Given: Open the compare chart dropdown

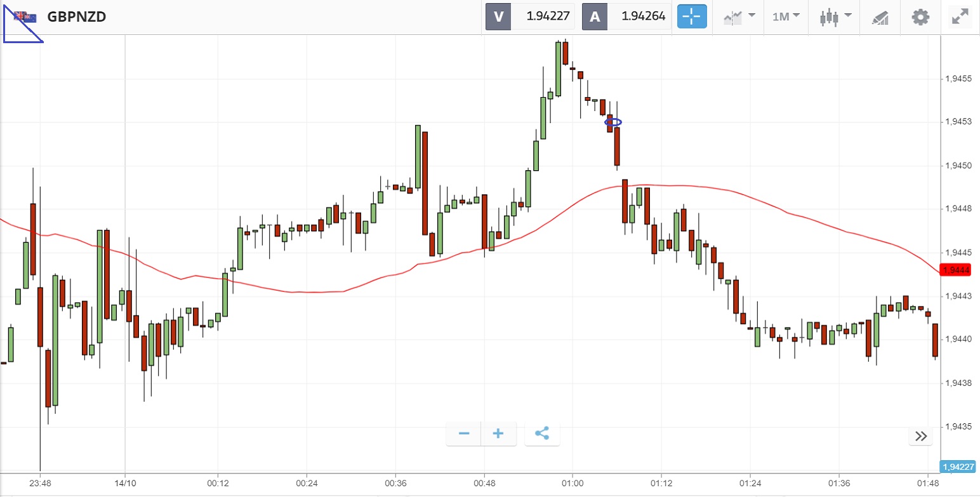Looking at the screenshot, I should pos(739,17).
